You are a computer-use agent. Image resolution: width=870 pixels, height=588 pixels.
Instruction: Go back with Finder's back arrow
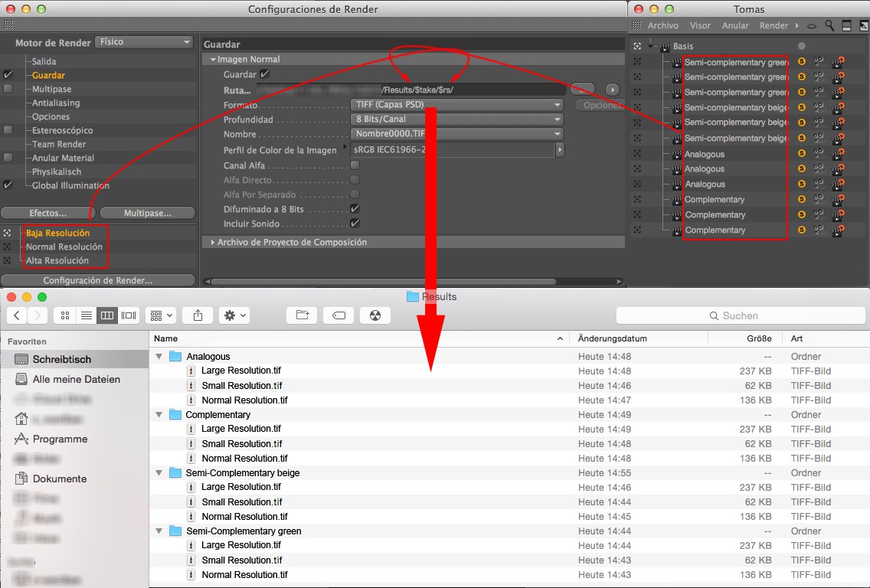(17, 315)
